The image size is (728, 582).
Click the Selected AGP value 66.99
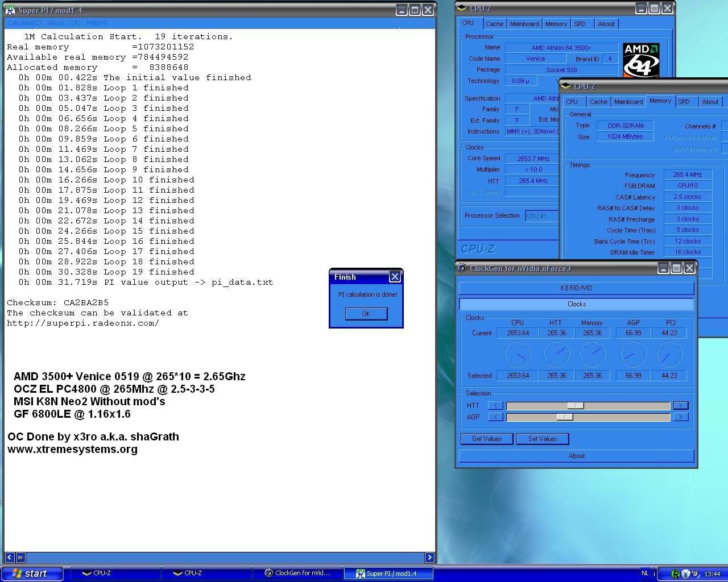633,376
